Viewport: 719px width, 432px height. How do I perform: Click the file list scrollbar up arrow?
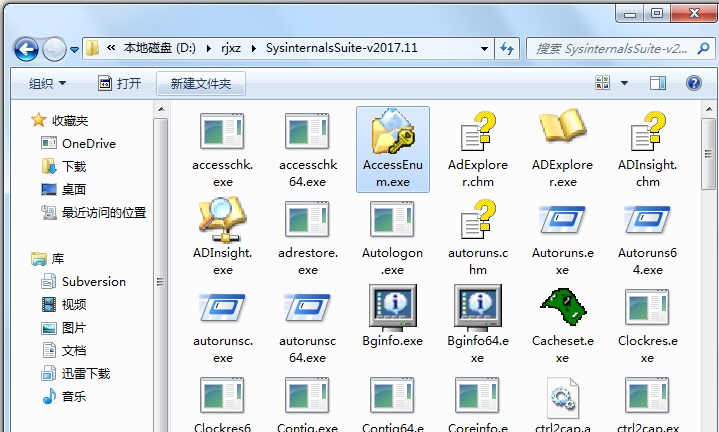709,110
